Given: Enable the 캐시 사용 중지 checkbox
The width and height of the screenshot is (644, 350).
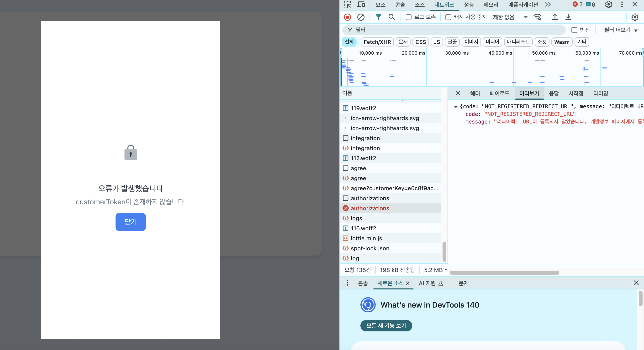Looking at the screenshot, I should pos(448,17).
